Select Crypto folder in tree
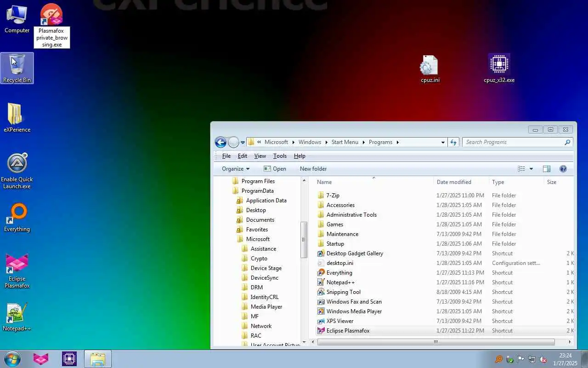Screen dimensions: 588x368 [259, 259]
